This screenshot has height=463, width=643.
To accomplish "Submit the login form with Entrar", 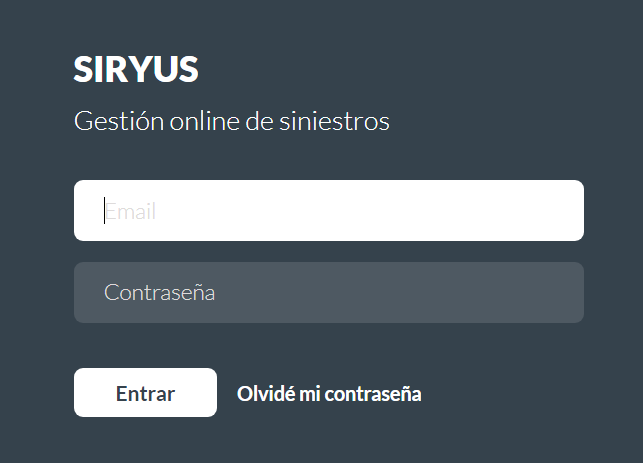I will tap(145, 393).
